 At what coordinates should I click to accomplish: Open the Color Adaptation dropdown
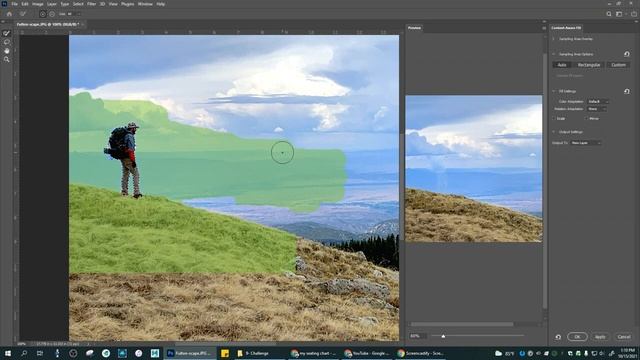598,101
